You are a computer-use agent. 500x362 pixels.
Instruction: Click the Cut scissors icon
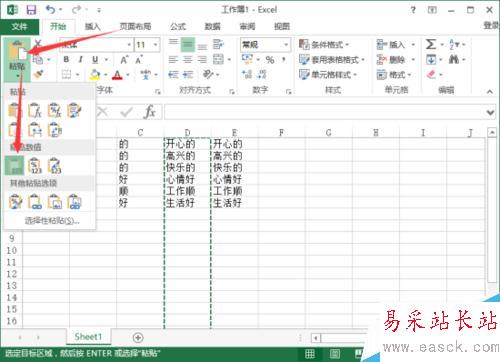(x=38, y=43)
